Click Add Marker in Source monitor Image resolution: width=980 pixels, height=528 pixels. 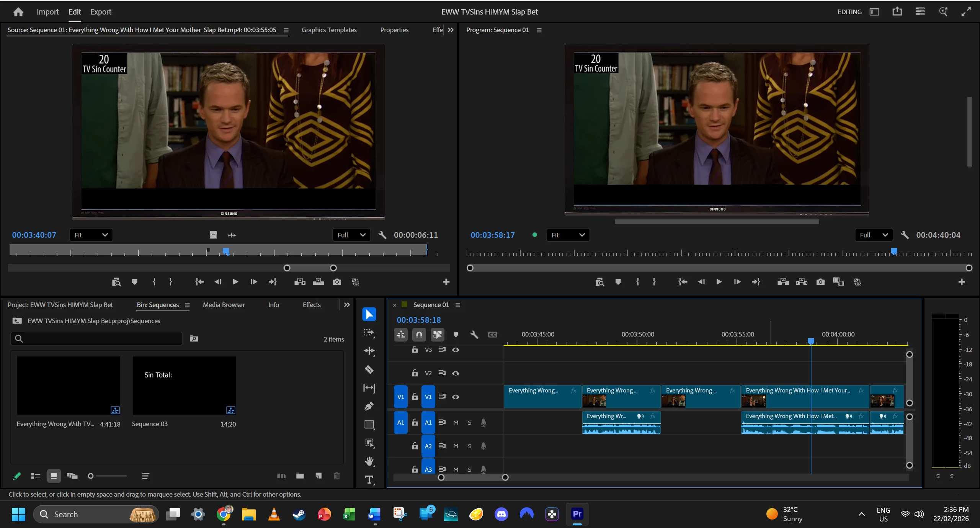(x=134, y=282)
